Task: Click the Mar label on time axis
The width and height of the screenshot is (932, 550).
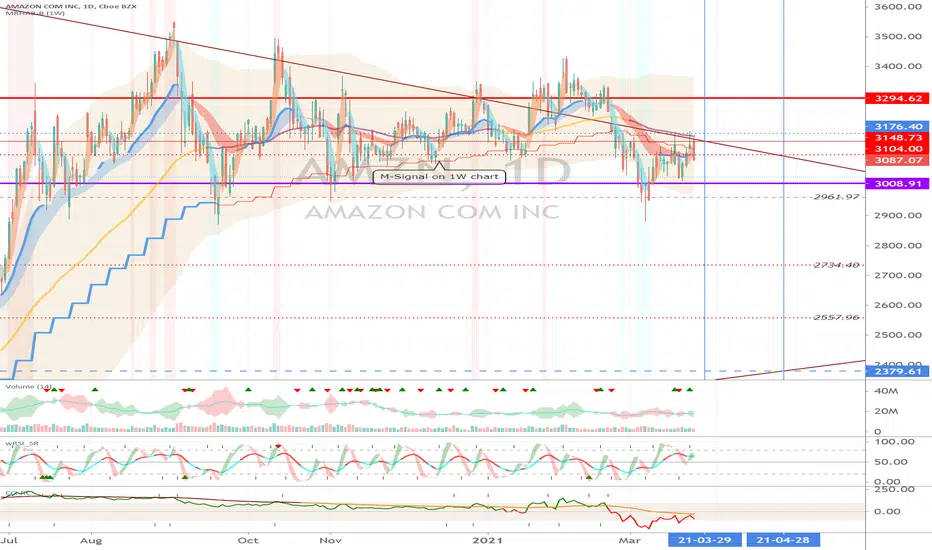Action: pyautogui.click(x=629, y=540)
